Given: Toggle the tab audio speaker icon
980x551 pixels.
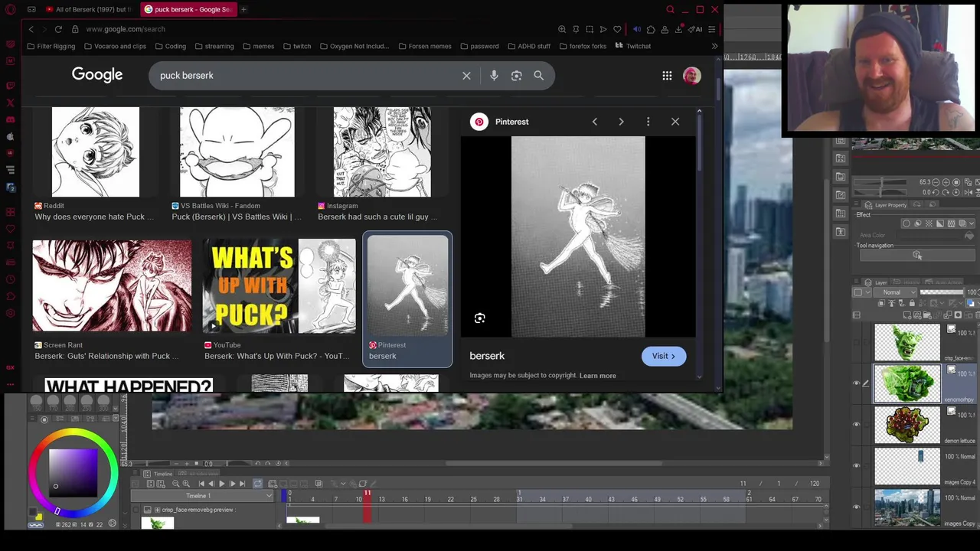Looking at the screenshot, I should pos(636,29).
